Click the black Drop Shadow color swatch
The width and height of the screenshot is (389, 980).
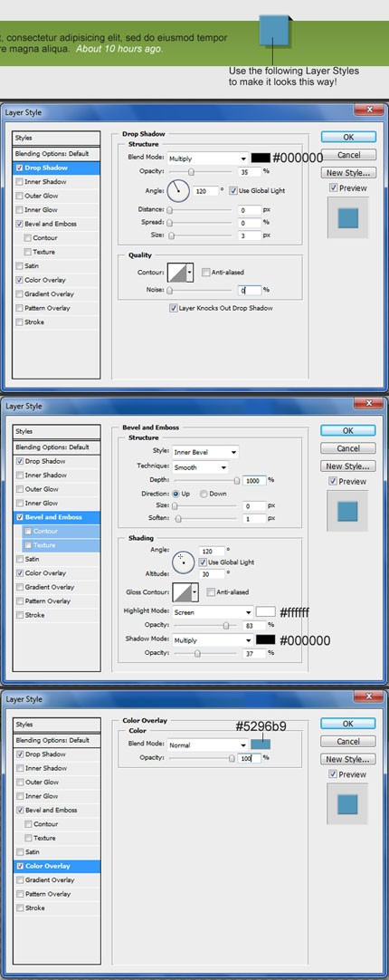click(261, 159)
